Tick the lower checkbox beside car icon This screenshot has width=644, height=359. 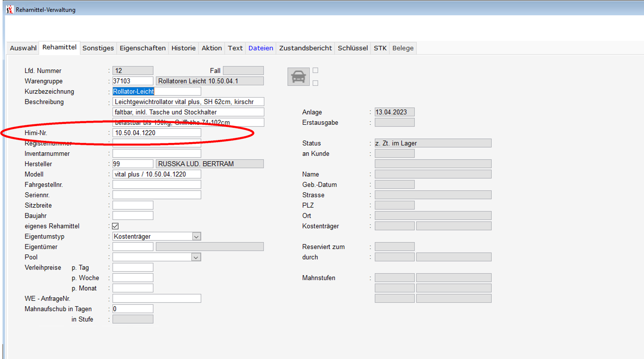[x=315, y=83]
